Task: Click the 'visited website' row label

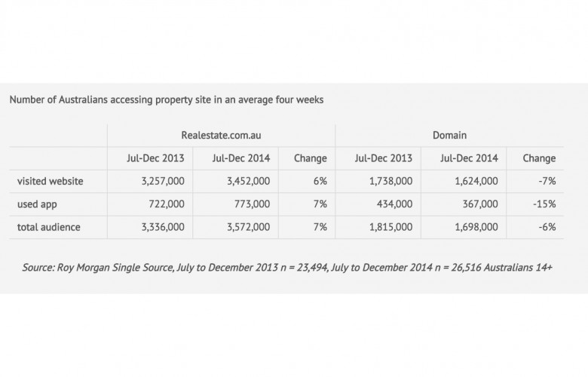Action: 51,181
